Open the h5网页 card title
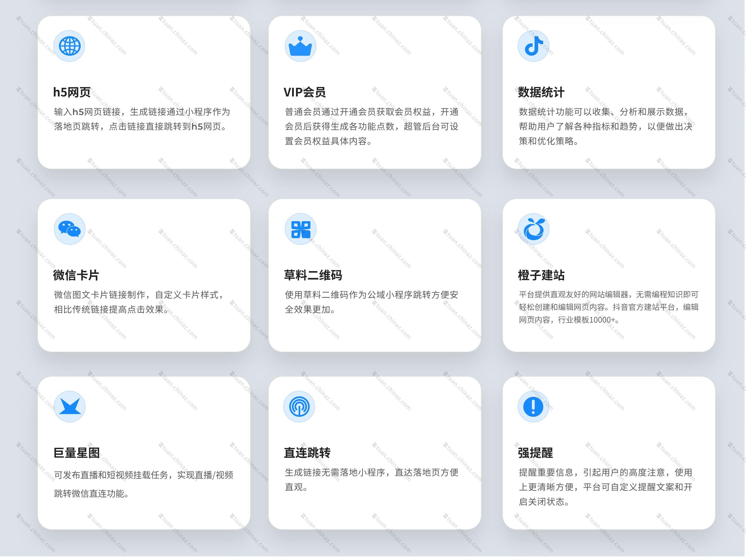The image size is (746, 560). pyautogui.click(x=72, y=92)
